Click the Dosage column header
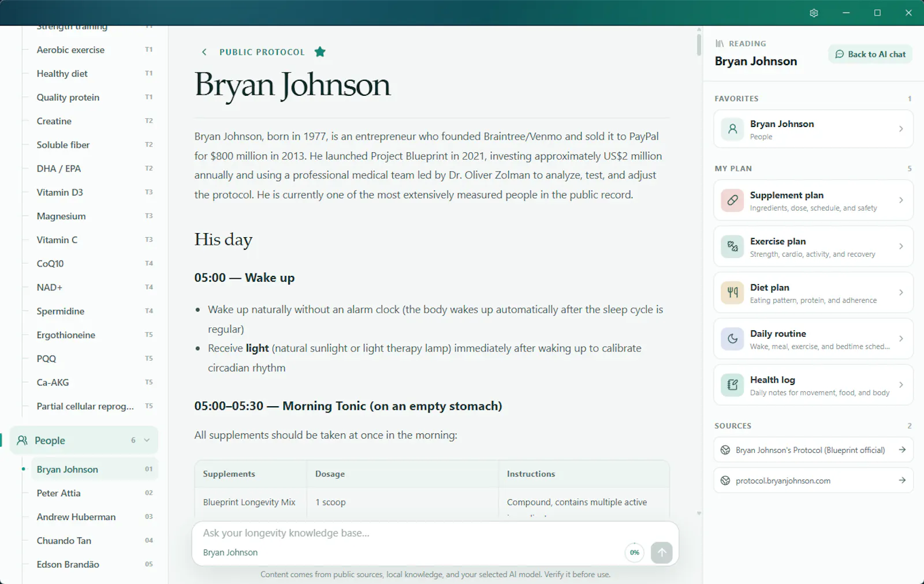 (403, 474)
